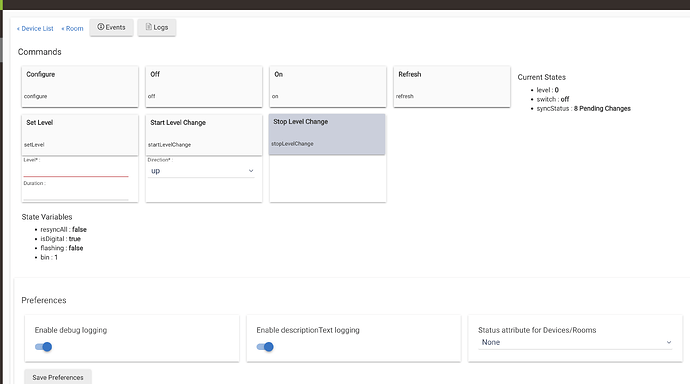Open the Logs button
Viewport: 690px width, 384px height.
pyautogui.click(x=157, y=27)
